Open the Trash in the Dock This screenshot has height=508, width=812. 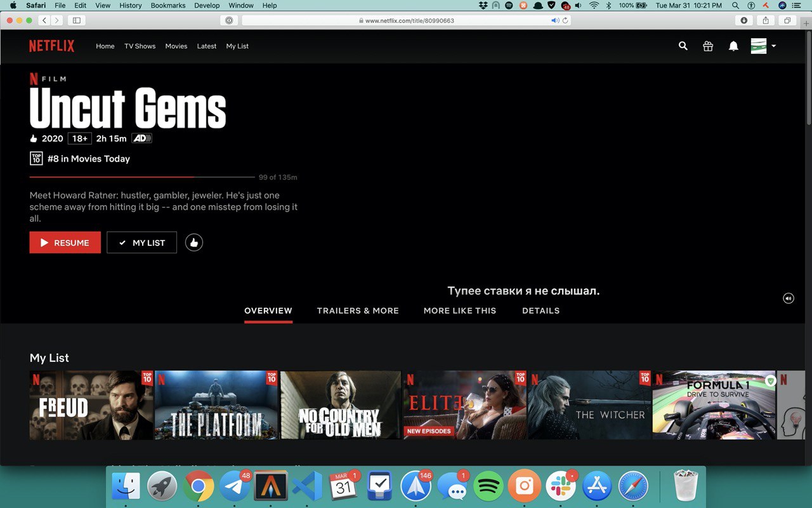[x=685, y=487]
